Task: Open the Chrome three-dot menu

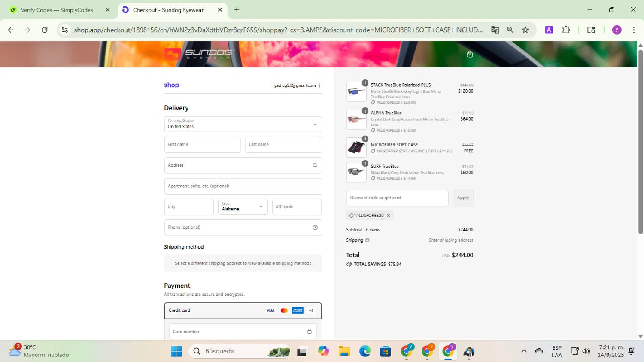Action: pos(634,30)
